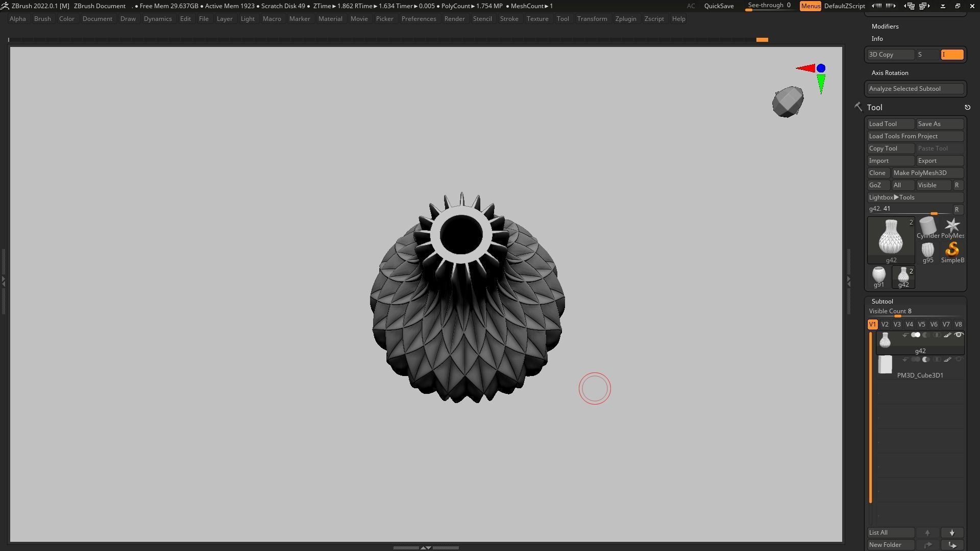Switch to the V2 visibility set

coord(885,324)
